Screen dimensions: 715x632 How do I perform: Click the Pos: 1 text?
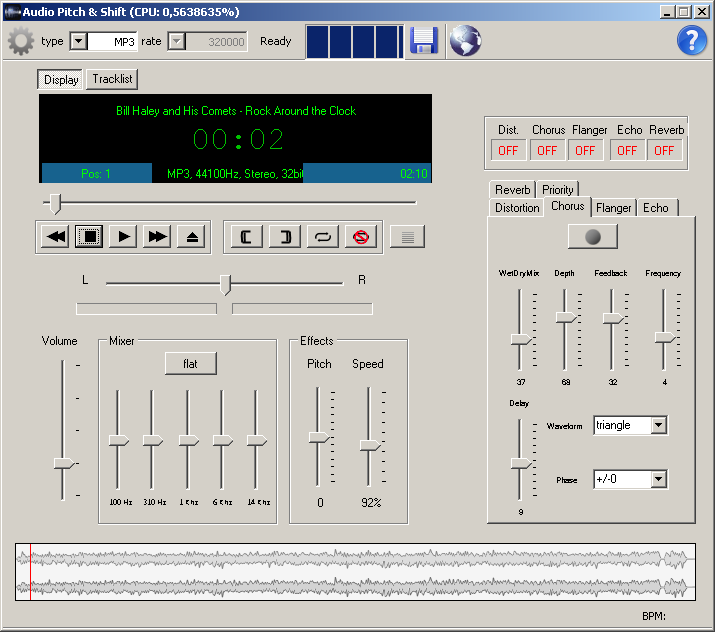(x=96, y=174)
